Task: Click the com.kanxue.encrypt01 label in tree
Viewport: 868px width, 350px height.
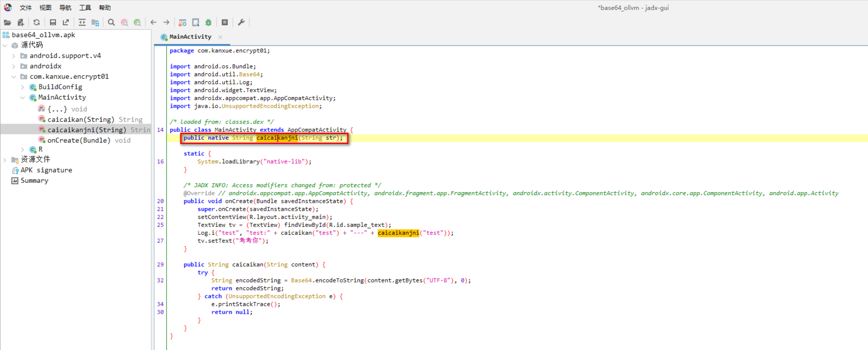Action: point(69,77)
